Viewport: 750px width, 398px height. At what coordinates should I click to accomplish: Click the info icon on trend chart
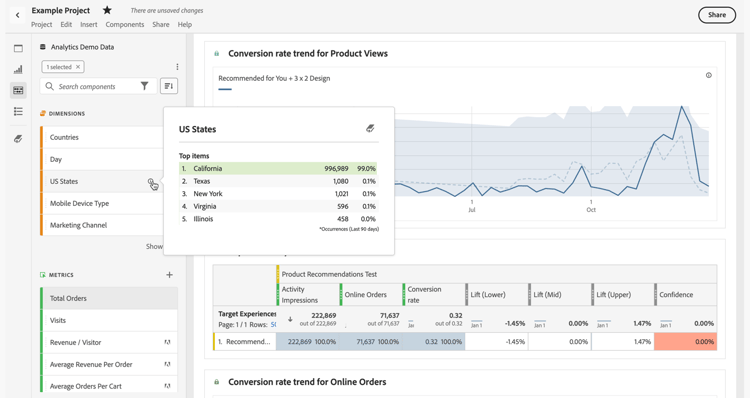[708, 75]
